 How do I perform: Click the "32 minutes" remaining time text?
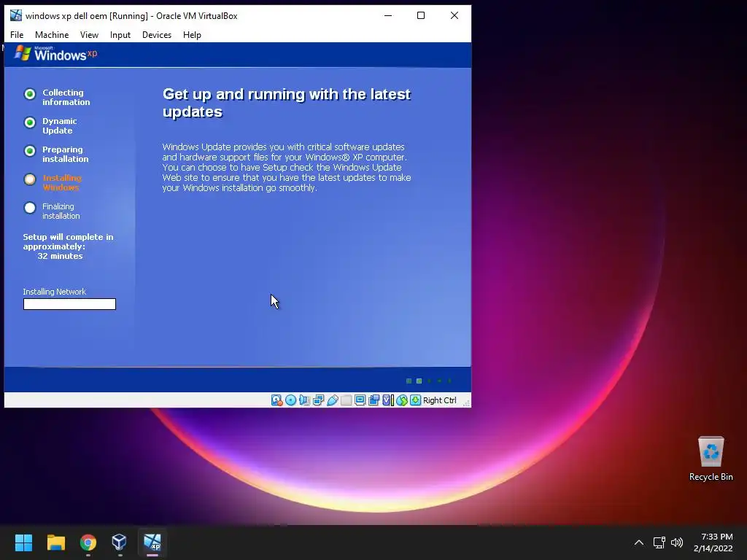coord(60,256)
